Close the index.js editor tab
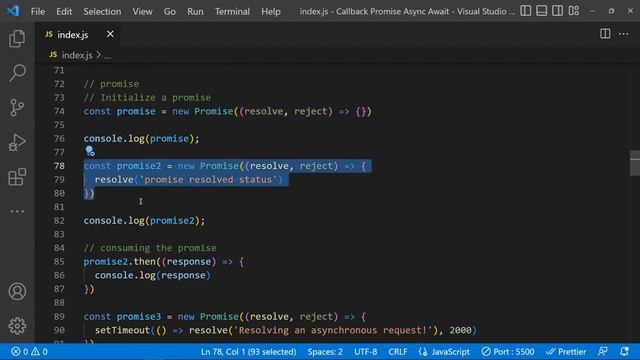Image resolution: width=640 pixels, height=360 pixels. tap(110, 34)
